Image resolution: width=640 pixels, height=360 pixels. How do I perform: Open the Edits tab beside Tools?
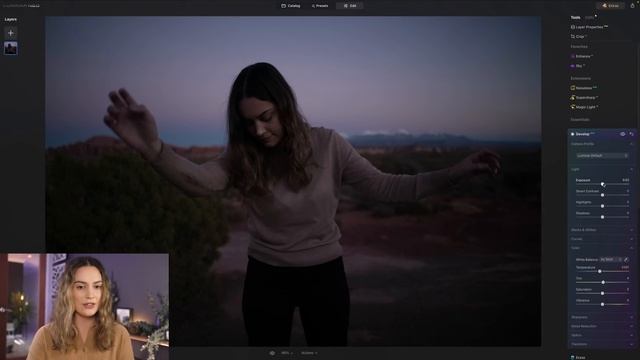click(x=589, y=17)
